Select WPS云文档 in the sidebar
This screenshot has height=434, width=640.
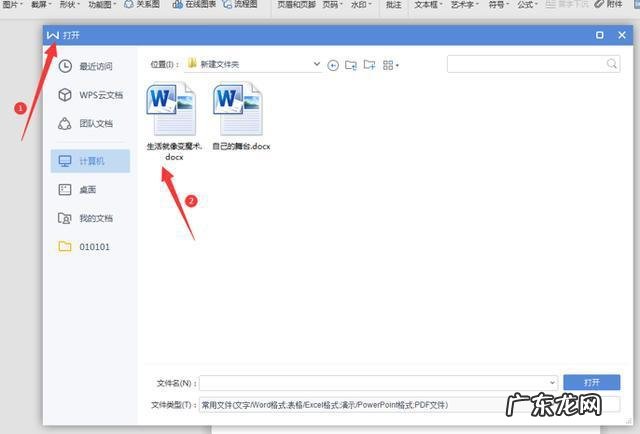pyautogui.click(x=91, y=95)
